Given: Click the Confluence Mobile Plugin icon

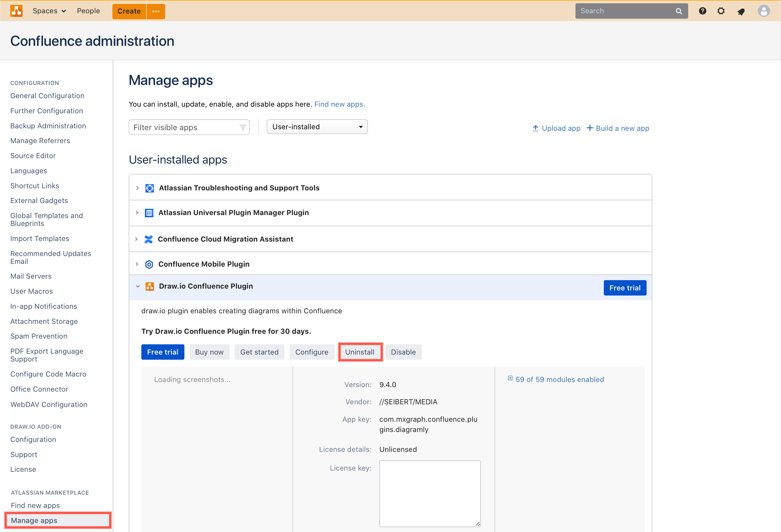Looking at the screenshot, I should click(x=149, y=264).
